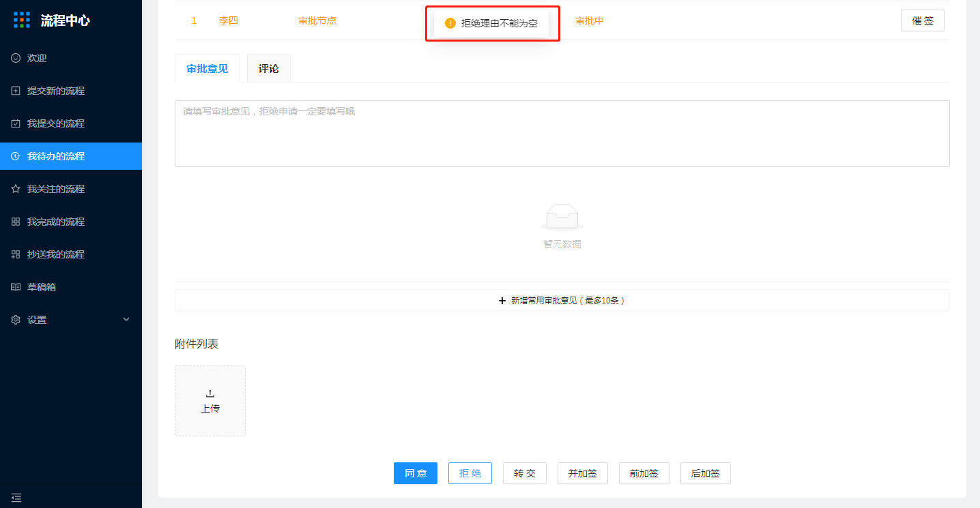
Task: Switch to the 评论 tab
Action: tap(269, 68)
